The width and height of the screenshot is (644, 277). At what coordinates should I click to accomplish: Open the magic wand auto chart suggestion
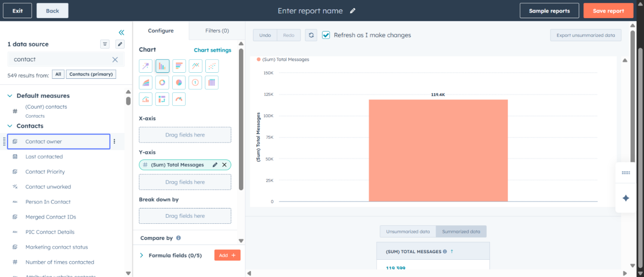tap(146, 66)
